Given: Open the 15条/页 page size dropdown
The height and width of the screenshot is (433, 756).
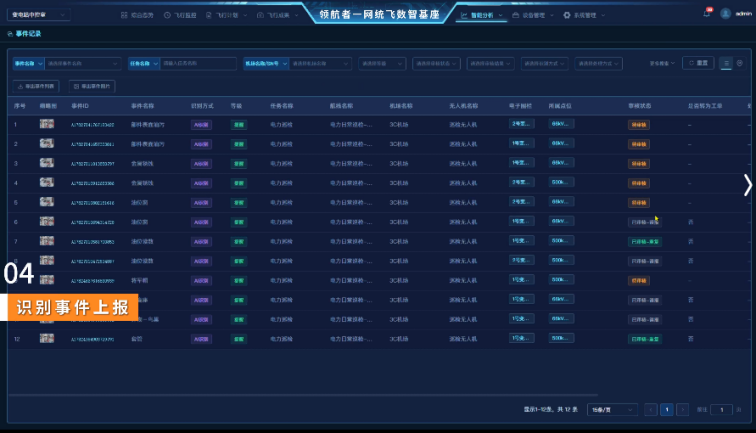Looking at the screenshot, I should pos(612,410).
